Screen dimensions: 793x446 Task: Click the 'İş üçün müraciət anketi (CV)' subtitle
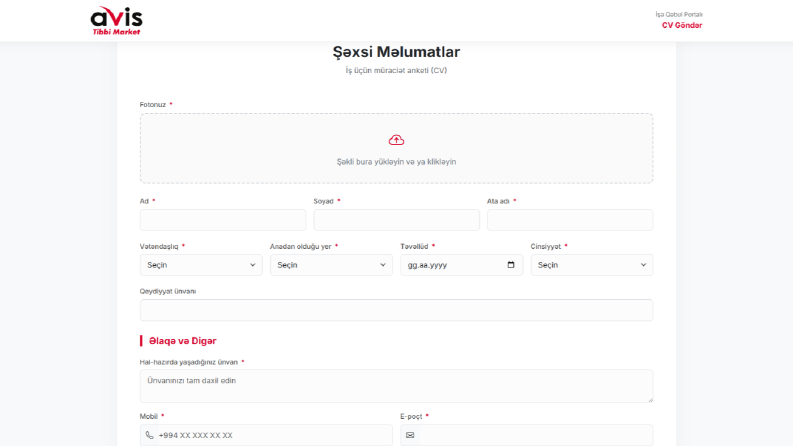(396, 70)
